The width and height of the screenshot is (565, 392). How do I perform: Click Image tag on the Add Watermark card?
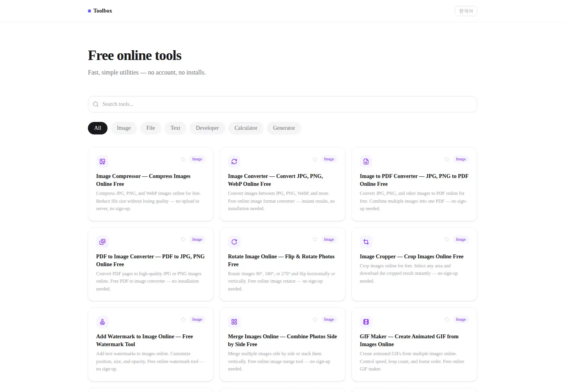[x=197, y=319]
